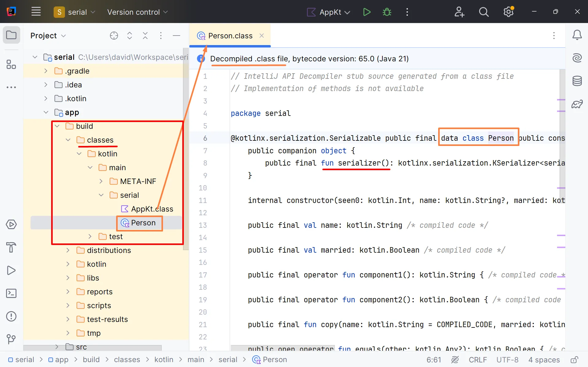Collapse the build folder
The height and width of the screenshot is (367, 588).
click(57, 126)
